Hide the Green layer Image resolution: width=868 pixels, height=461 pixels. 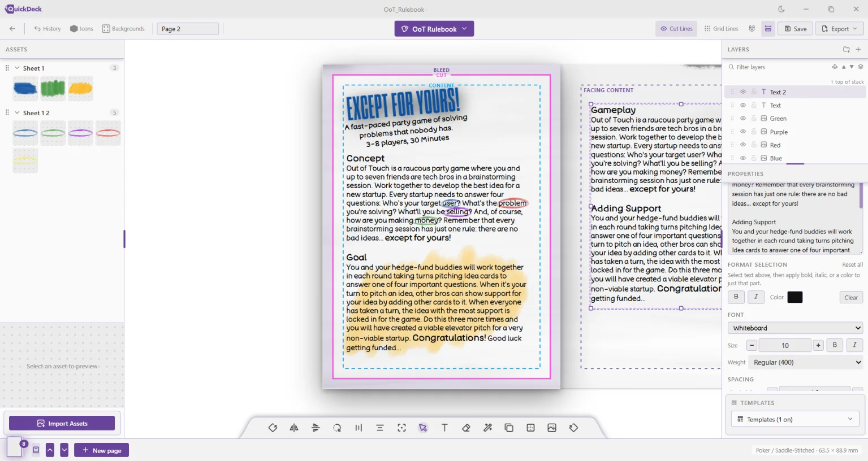click(743, 118)
